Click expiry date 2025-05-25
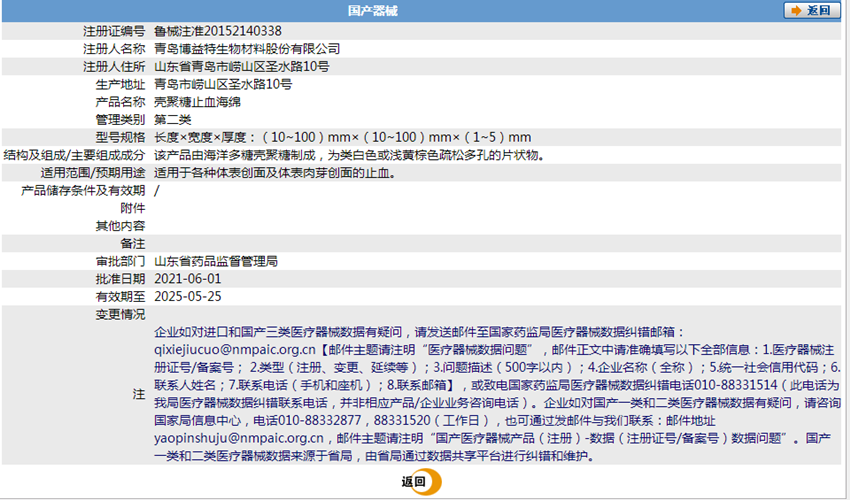The image size is (850, 500). (188, 297)
